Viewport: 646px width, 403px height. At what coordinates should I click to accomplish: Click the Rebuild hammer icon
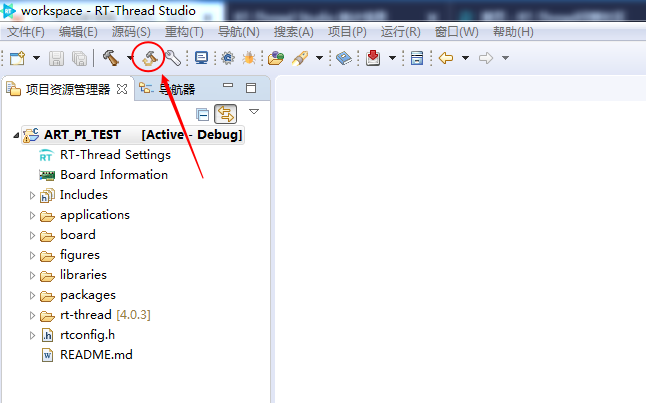pos(150,58)
